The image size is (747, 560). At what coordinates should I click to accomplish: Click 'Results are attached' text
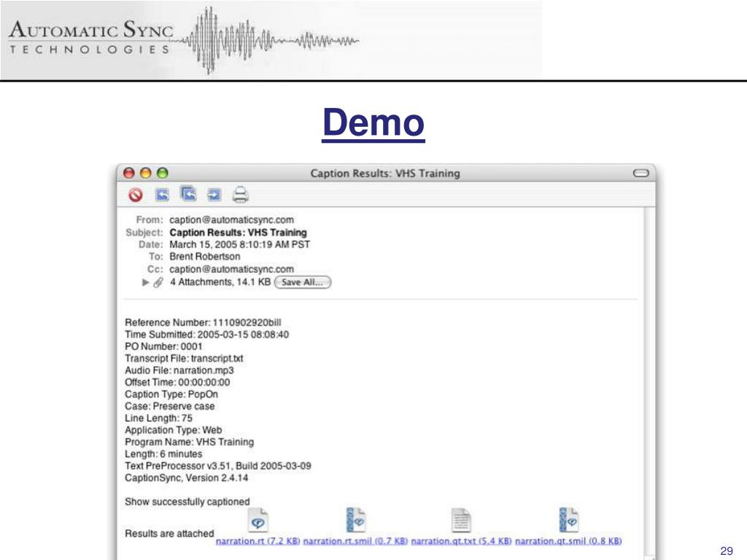169,533
